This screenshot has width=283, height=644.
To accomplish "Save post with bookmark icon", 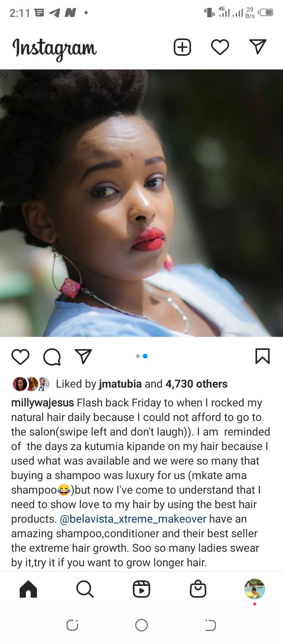I will 263,356.
